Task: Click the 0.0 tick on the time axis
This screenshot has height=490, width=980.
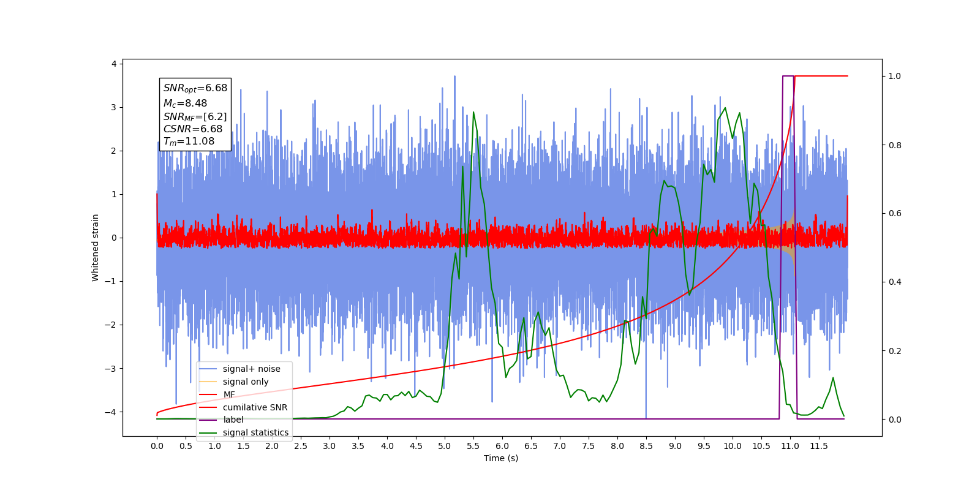Action: click(x=157, y=446)
